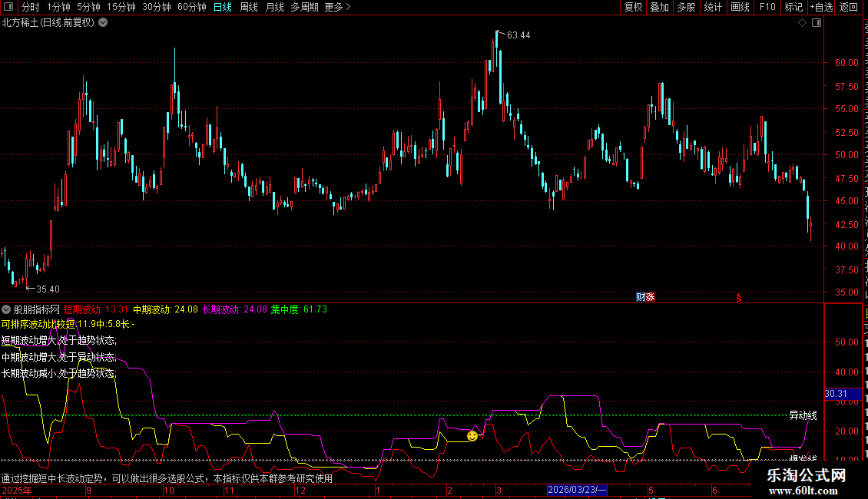Click month 3 on the time axis

(499, 490)
